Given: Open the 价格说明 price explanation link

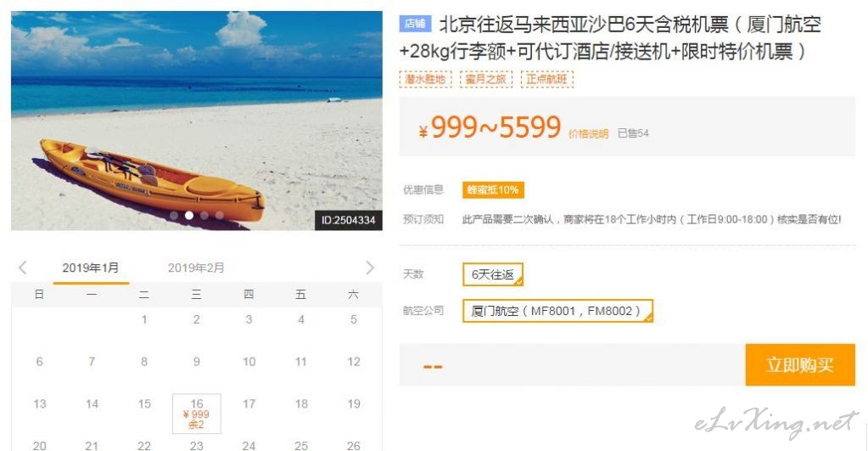Looking at the screenshot, I should [588, 133].
